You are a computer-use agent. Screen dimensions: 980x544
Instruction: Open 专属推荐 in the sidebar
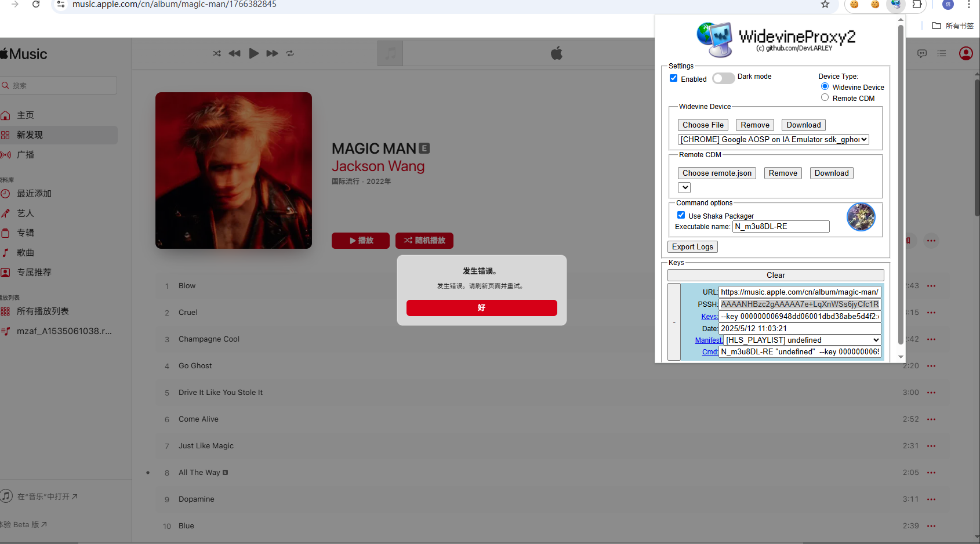coord(34,273)
